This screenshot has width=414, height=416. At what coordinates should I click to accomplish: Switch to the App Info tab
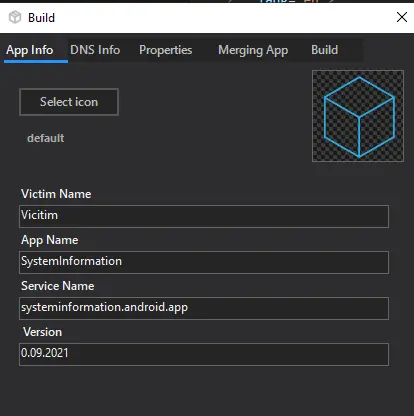[x=30, y=50]
